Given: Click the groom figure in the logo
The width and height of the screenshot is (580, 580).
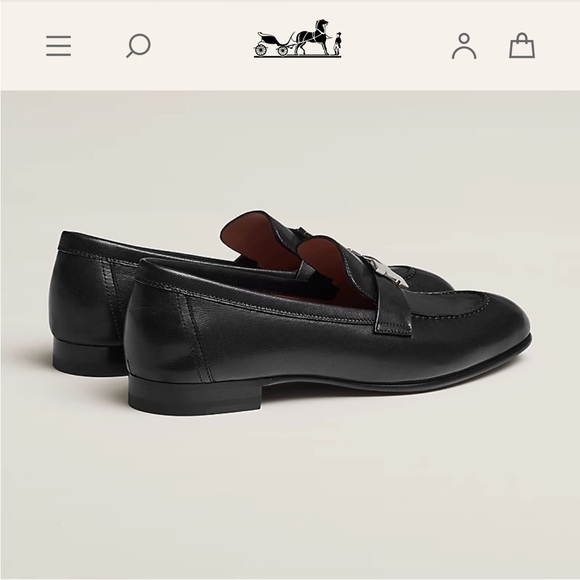Looking at the screenshot, I should coord(337,44).
